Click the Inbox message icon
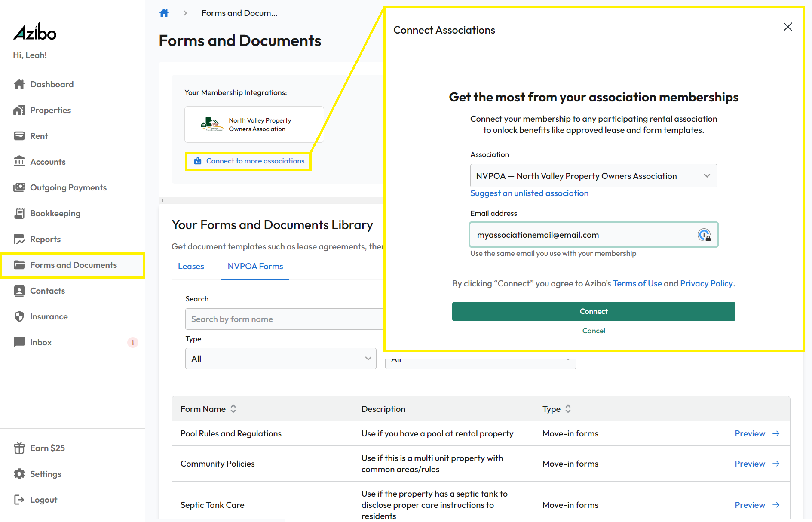Screen dimensions: 812x522 pos(19,342)
